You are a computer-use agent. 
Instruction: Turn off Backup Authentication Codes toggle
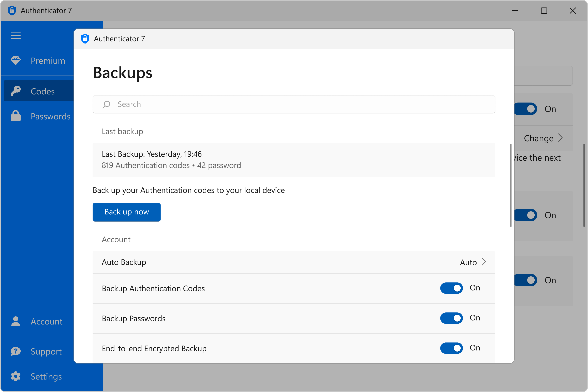(451, 288)
